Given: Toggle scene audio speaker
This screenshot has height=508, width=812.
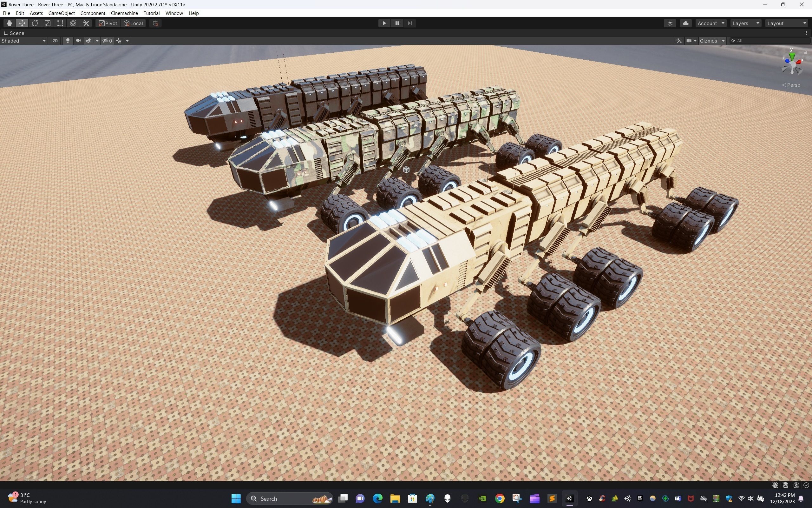Looking at the screenshot, I should pyautogui.click(x=78, y=41).
